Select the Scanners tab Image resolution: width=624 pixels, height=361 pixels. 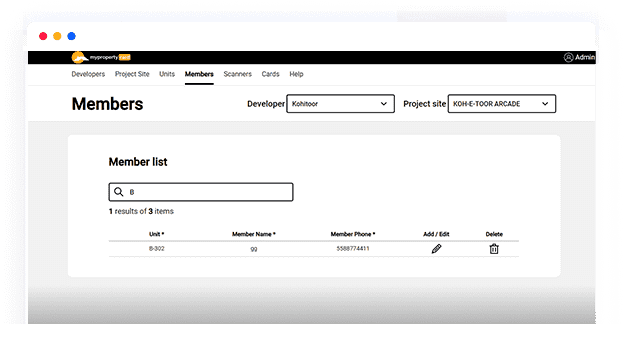(x=238, y=74)
